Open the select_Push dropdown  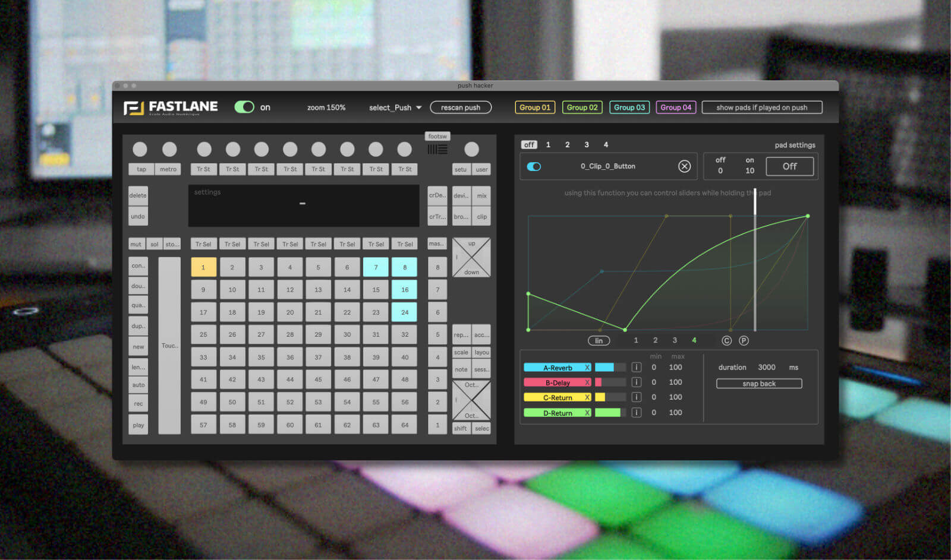tap(395, 107)
